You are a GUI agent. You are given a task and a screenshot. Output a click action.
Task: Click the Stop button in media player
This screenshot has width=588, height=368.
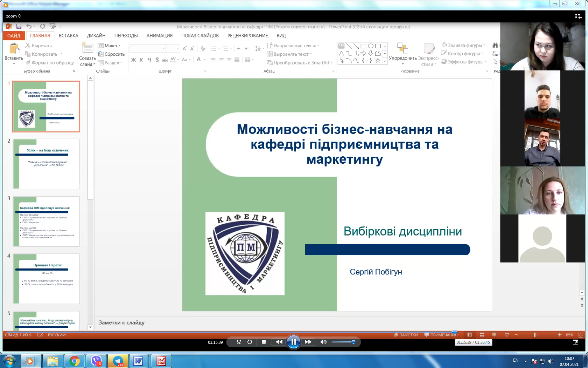[264, 342]
